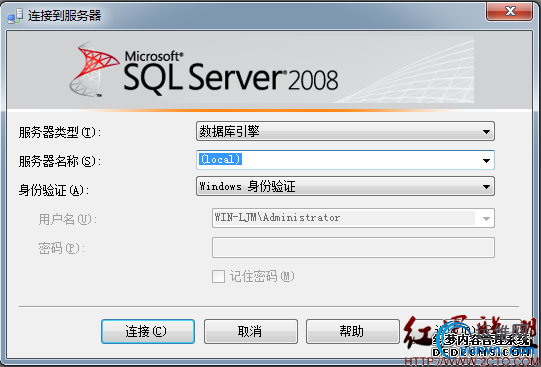Click the 服务器名称(S) label
This screenshot has height=367, width=541.
click(59, 161)
